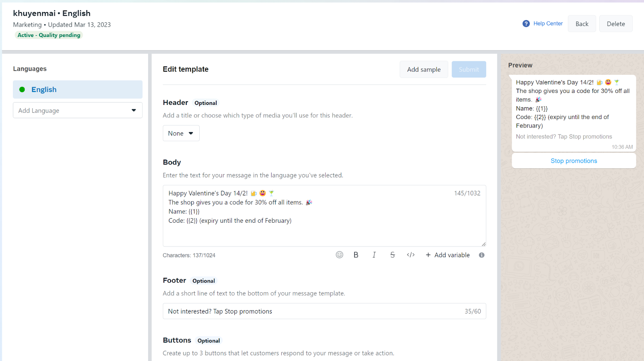Apply monospace code formatting
The height and width of the screenshot is (361, 644).
[x=411, y=255]
